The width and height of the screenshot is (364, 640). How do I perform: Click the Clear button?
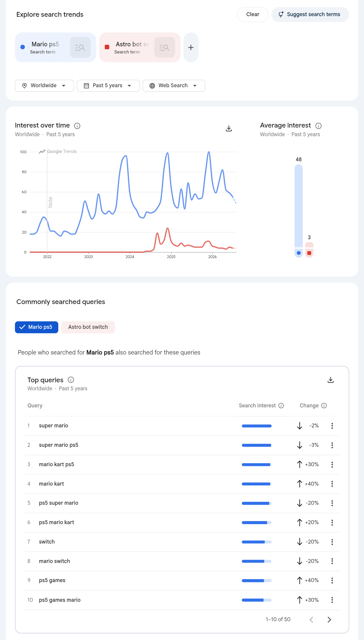click(x=253, y=15)
